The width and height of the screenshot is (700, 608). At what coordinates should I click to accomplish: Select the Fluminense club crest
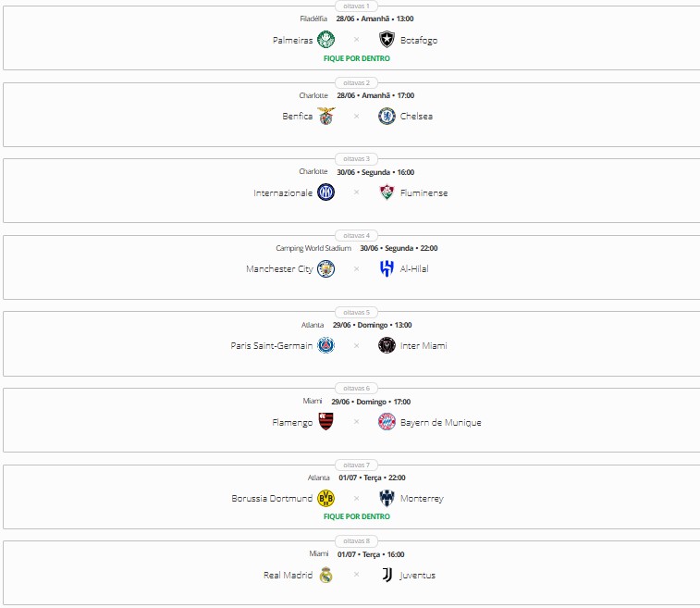coord(387,192)
